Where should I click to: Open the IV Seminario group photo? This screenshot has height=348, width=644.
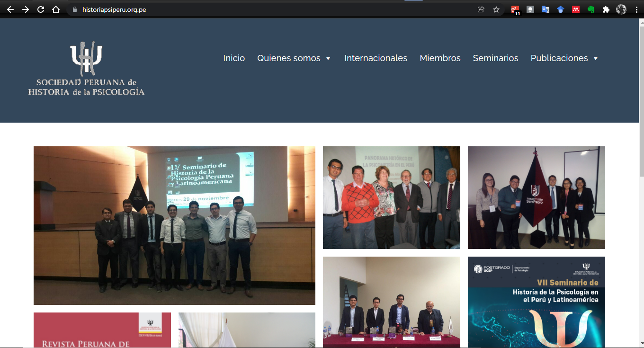[x=174, y=225]
